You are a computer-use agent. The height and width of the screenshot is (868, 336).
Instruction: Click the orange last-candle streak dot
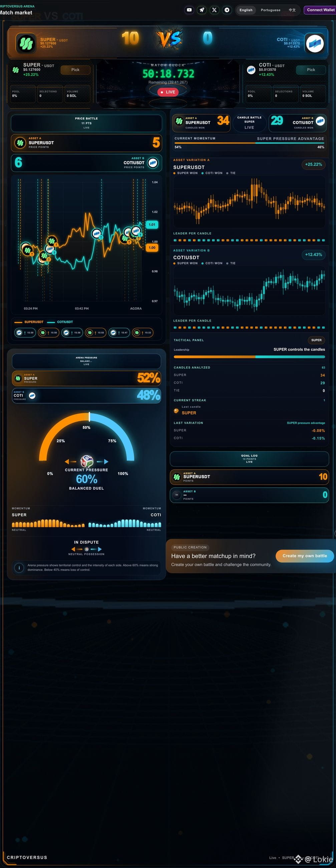(176, 411)
